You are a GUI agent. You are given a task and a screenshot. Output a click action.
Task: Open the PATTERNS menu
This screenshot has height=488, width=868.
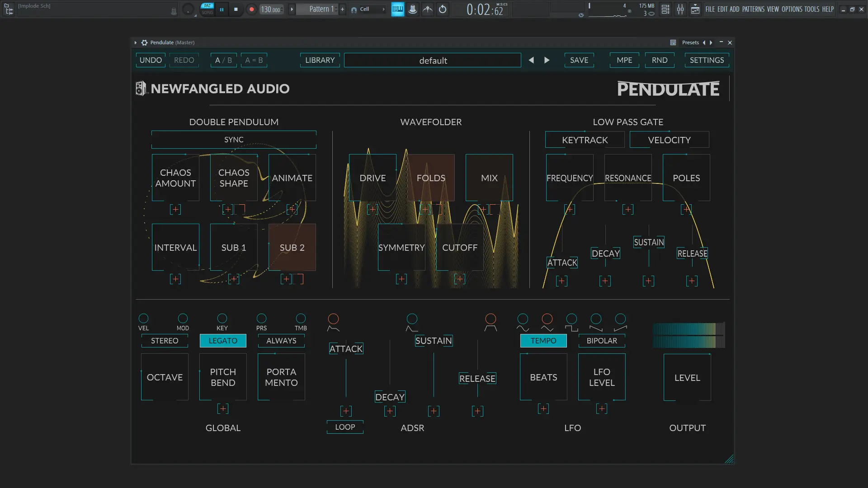[753, 9]
